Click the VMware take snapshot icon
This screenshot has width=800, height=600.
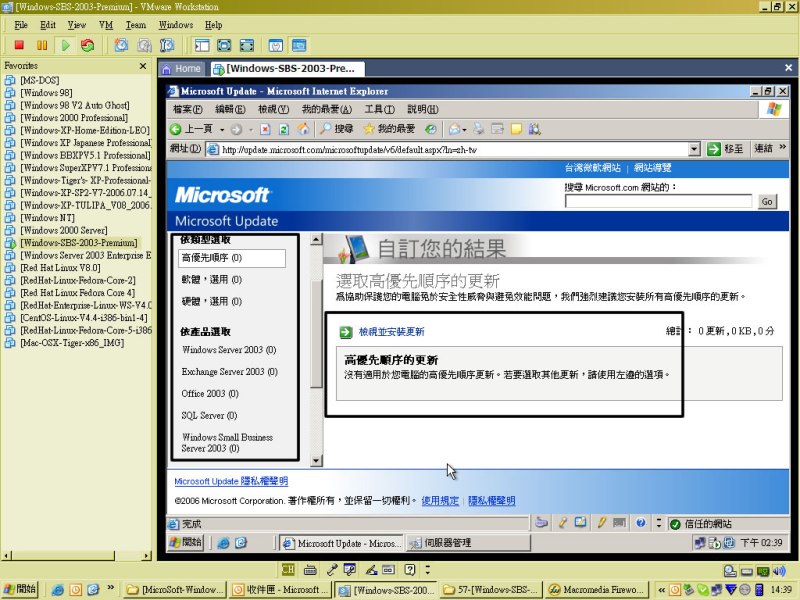[121, 45]
